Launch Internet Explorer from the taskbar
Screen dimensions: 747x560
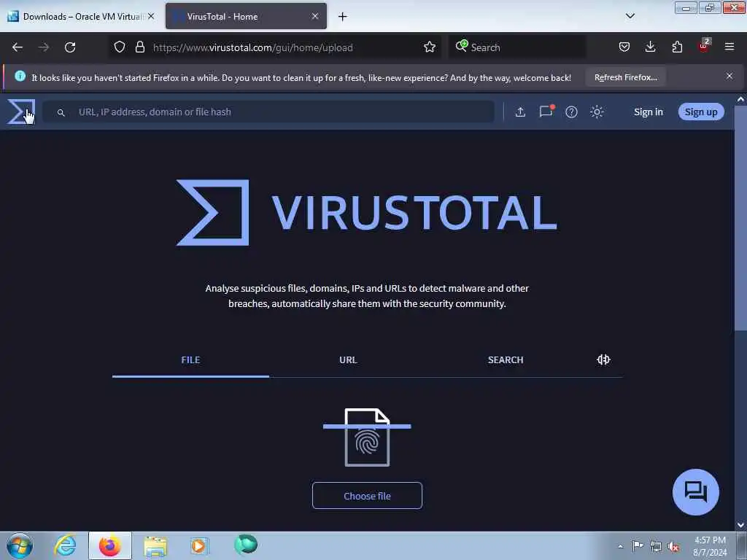point(65,545)
